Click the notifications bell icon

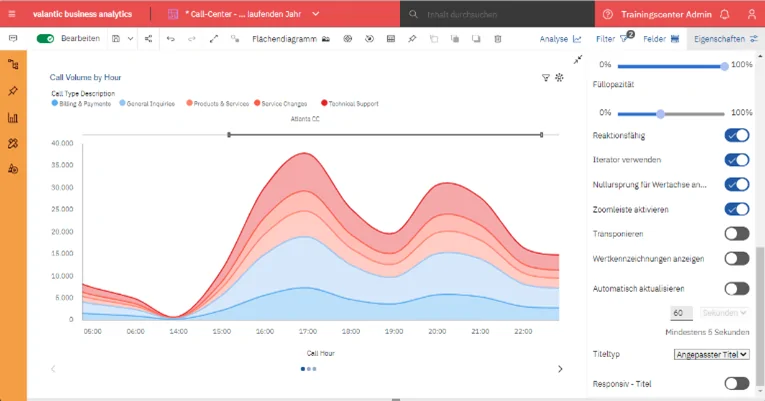[724, 14]
